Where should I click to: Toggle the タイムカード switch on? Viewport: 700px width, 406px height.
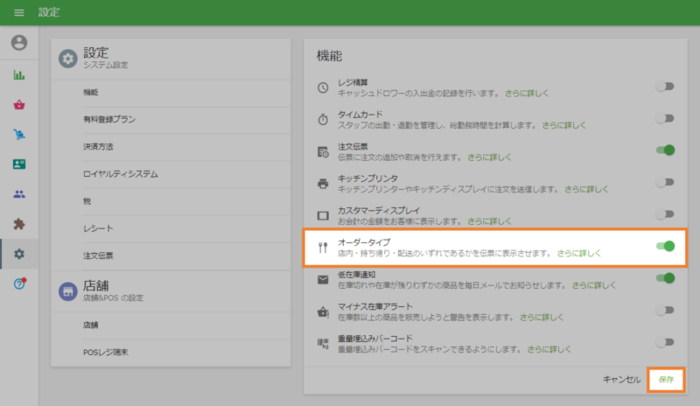click(664, 119)
